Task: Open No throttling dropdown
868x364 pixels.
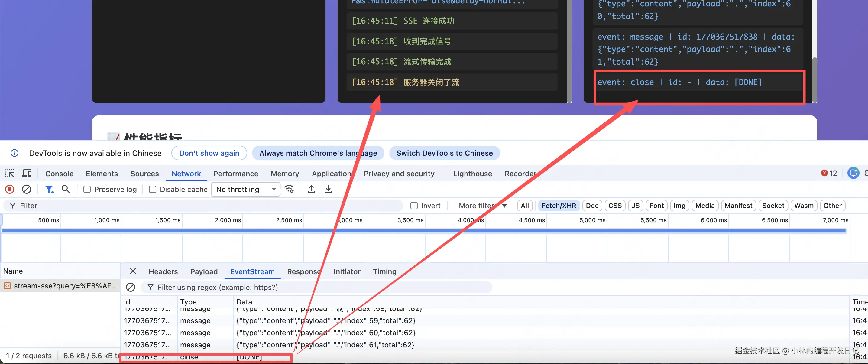Action: [x=246, y=190]
